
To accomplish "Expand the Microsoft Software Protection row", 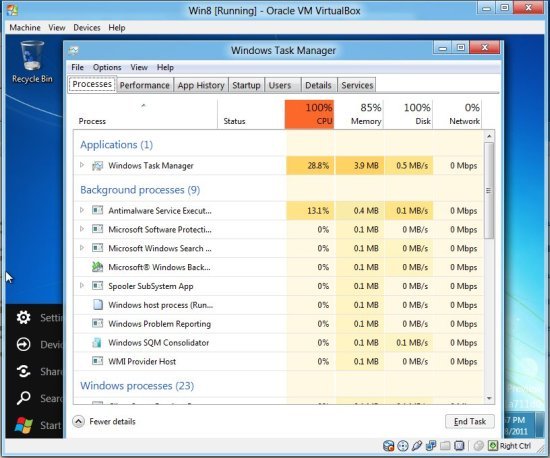I will click(x=82, y=229).
